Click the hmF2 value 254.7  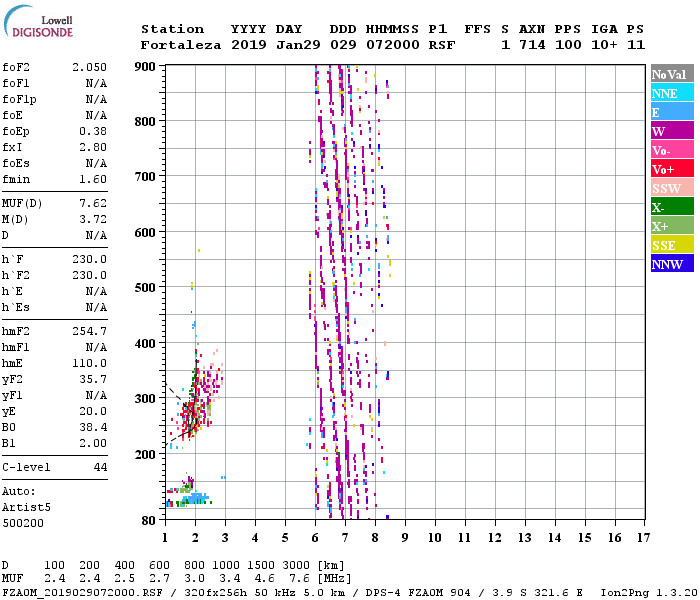pyautogui.click(x=89, y=331)
